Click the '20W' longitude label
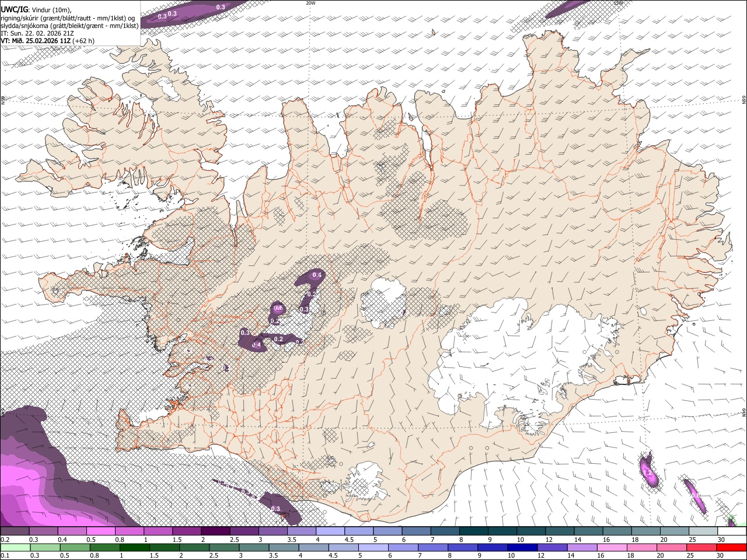This screenshot has width=747, height=560. click(x=310, y=3)
